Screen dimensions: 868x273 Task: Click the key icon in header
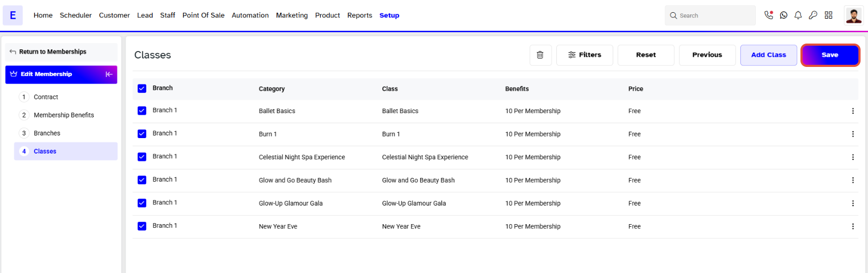point(813,15)
